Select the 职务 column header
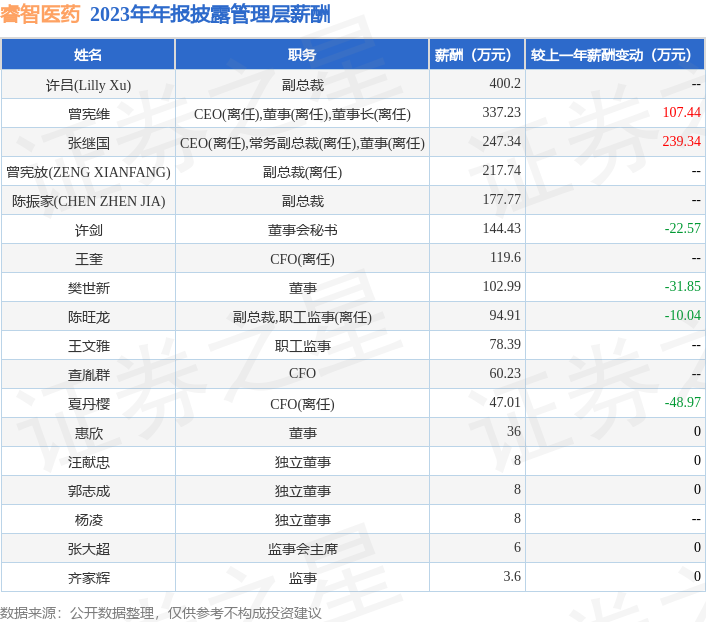706x622 pixels. coord(302,55)
